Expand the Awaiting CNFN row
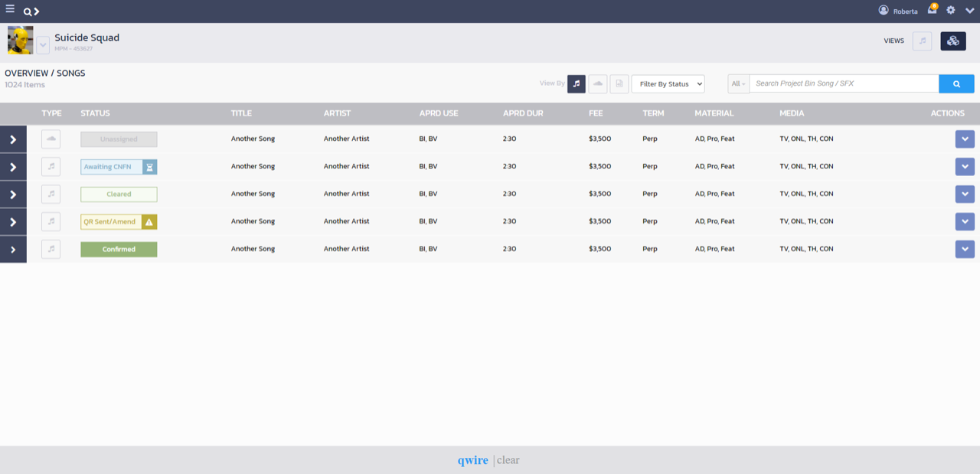Image resolution: width=980 pixels, height=474 pixels. click(x=13, y=167)
